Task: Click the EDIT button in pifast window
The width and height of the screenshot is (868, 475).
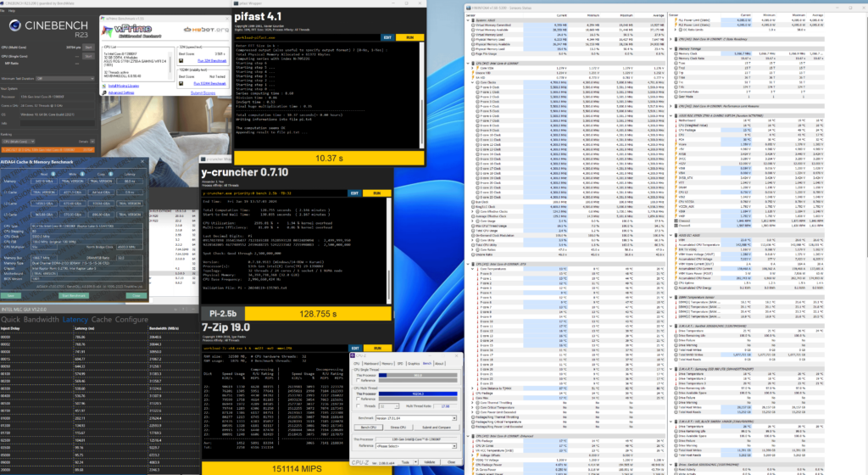Action: pos(387,37)
